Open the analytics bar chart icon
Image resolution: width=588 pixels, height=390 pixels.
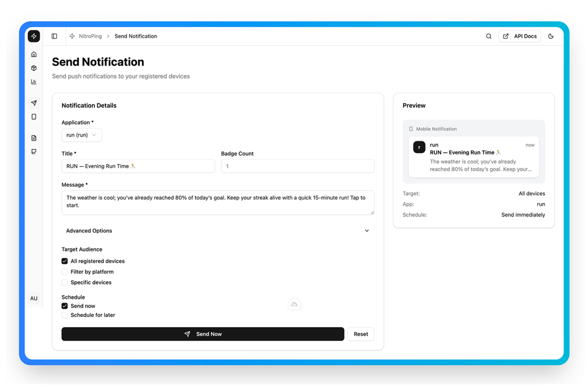tap(34, 82)
